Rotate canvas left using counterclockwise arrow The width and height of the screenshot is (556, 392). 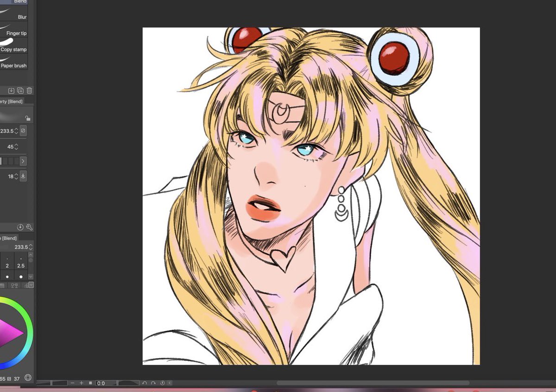[145, 383]
